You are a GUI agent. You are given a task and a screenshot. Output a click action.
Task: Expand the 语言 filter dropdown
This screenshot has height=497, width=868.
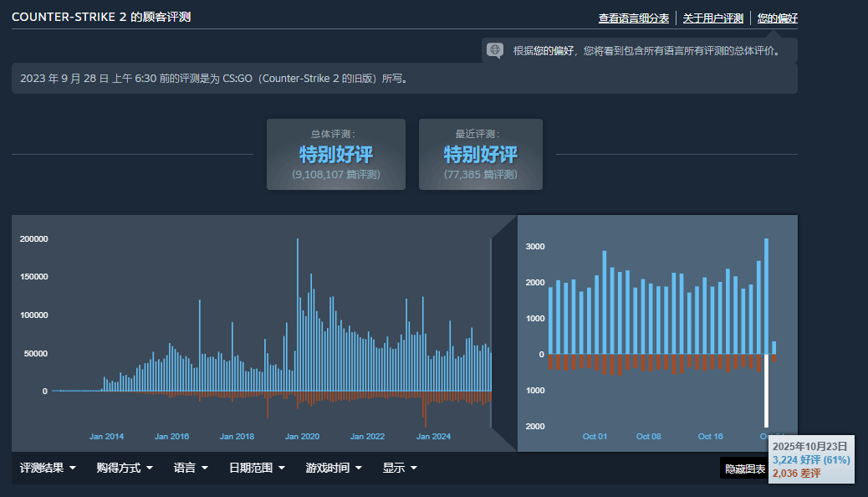tap(190, 468)
